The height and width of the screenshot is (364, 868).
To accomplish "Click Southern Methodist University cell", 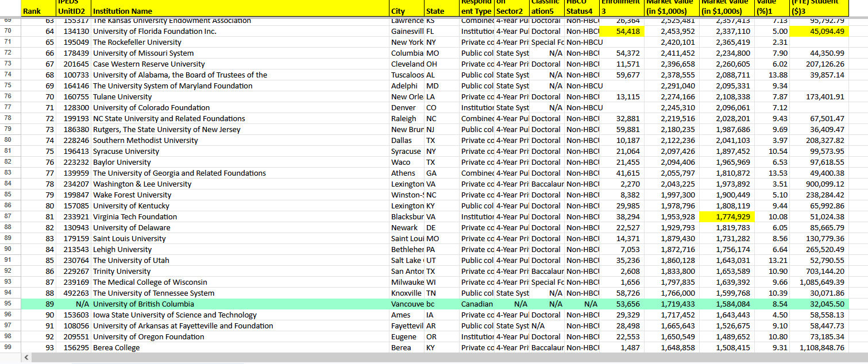I will point(240,140).
